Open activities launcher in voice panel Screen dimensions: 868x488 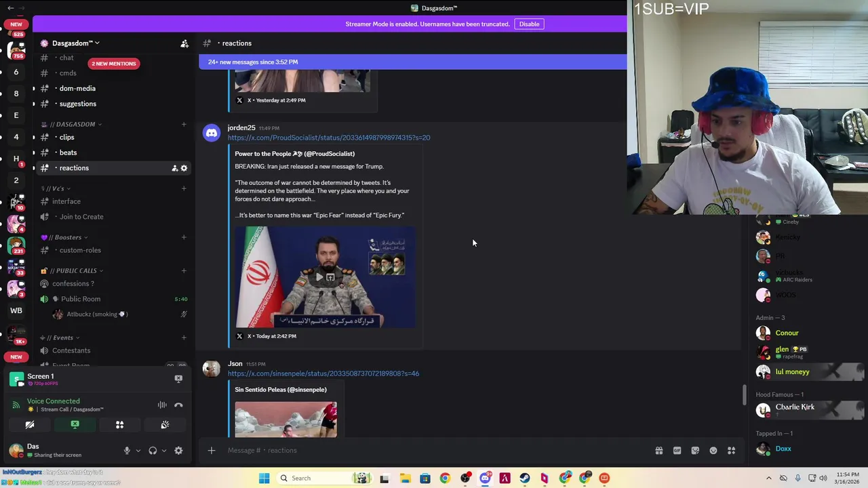coord(119,425)
